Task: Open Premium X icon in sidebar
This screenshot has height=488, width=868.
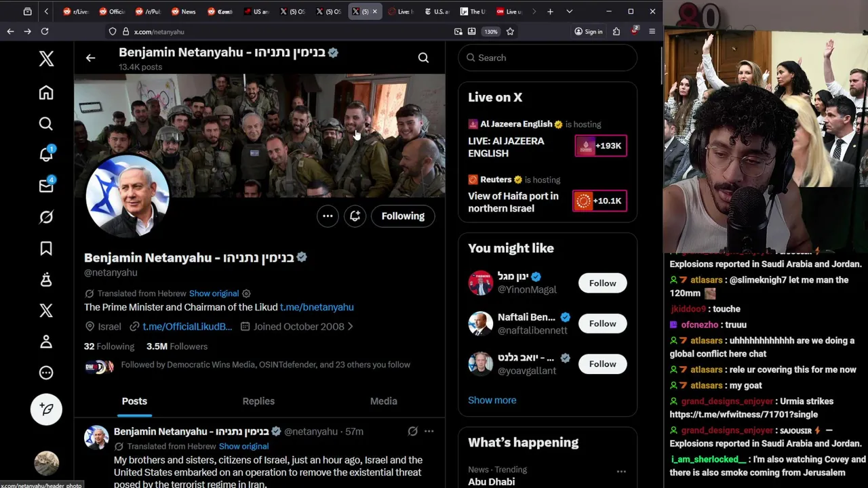Action: [x=46, y=310]
